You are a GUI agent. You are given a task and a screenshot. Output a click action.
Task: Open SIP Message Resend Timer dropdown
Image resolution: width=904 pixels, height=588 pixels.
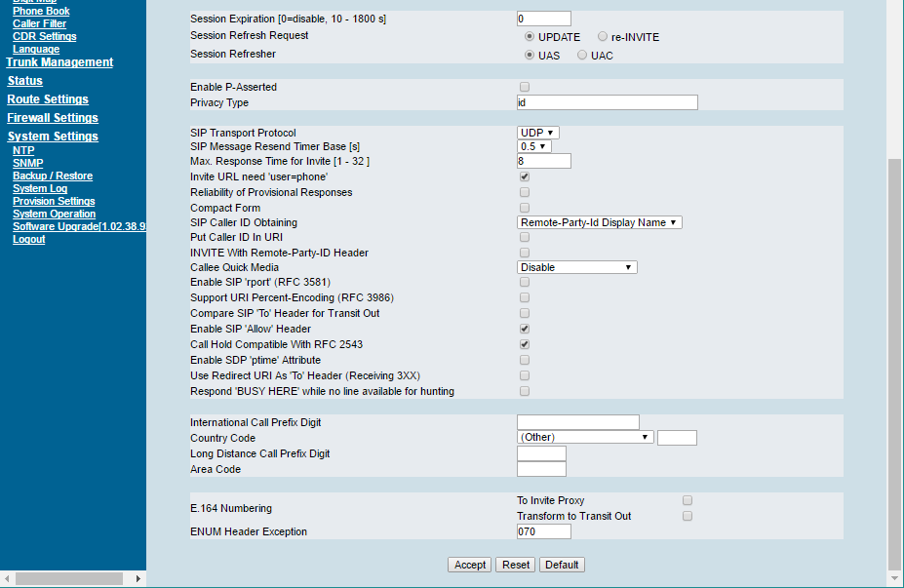pyautogui.click(x=533, y=146)
